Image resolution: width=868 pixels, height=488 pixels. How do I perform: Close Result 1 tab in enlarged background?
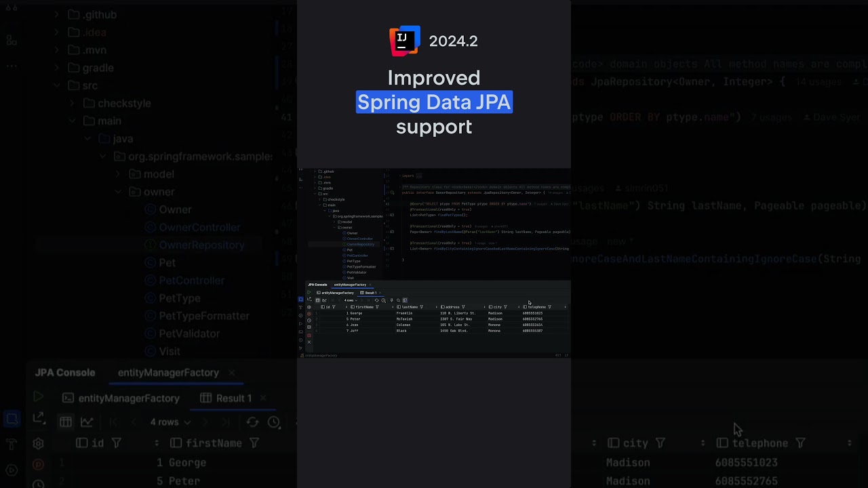tap(262, 398)
